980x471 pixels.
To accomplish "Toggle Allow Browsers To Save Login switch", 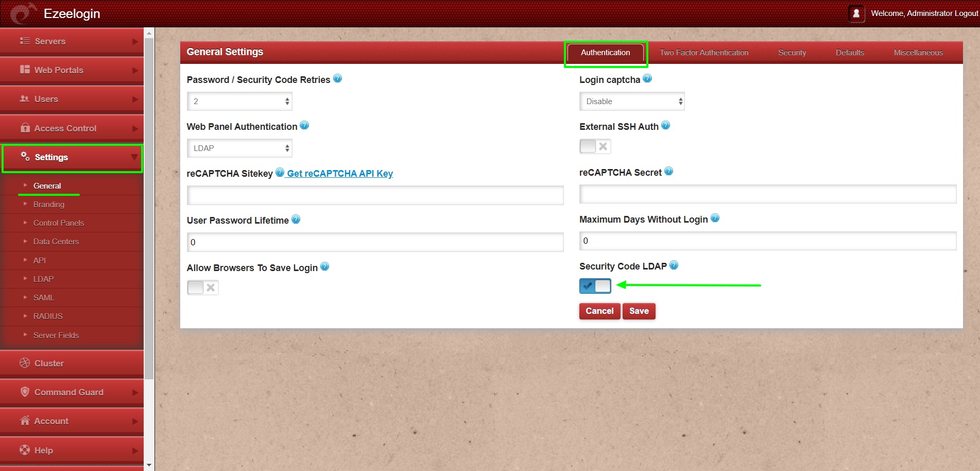I will click(x=203, y=288).
